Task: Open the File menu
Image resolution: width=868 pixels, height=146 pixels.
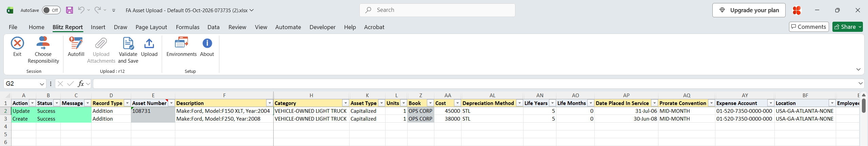Action: pos(13,27)
